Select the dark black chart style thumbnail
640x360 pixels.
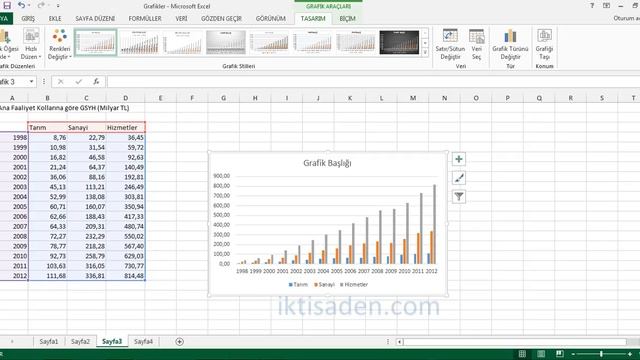(x=399, y=42)
